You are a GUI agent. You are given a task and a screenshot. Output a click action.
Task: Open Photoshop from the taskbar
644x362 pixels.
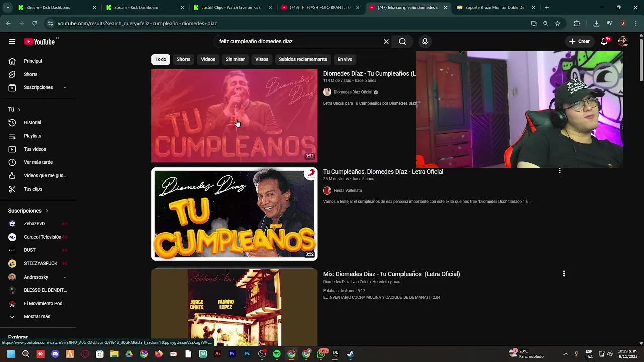[x=247, y=354]
